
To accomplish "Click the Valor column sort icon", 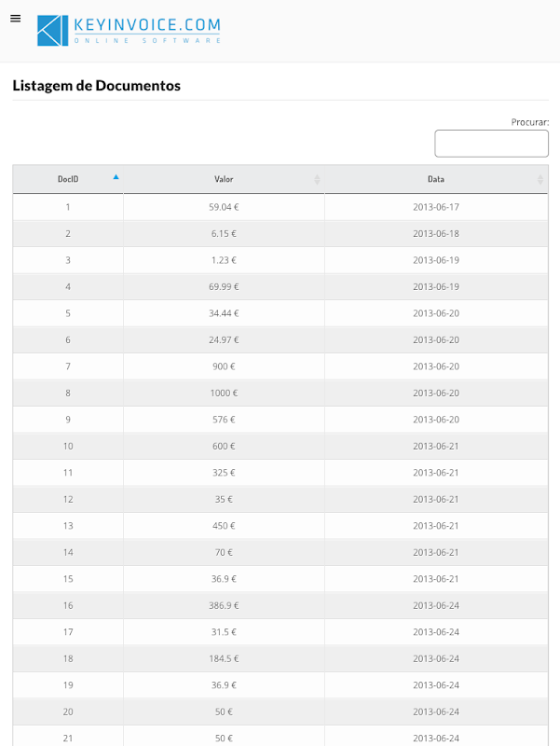I will pyautogui.click(x=317, y=179).
